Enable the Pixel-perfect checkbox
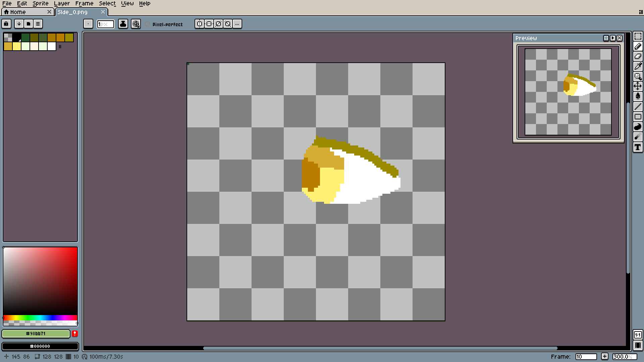The image size is (644, 362). (x=147, y=24)
